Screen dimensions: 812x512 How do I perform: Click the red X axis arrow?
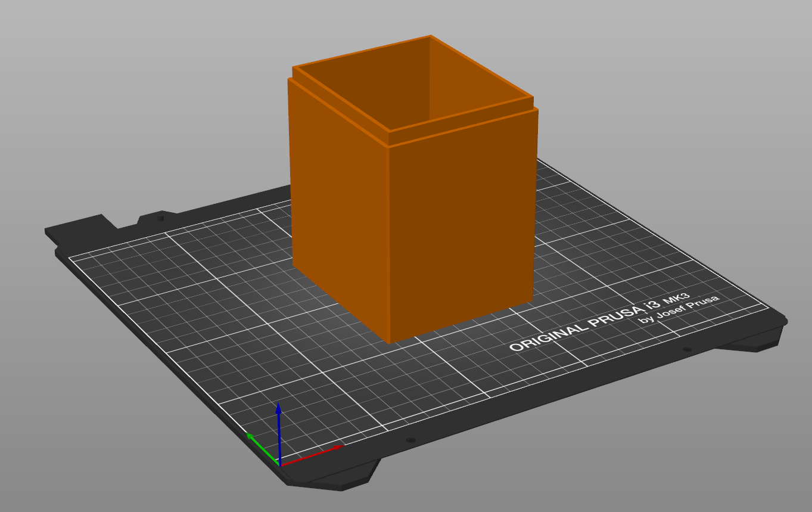coord(312,454)
